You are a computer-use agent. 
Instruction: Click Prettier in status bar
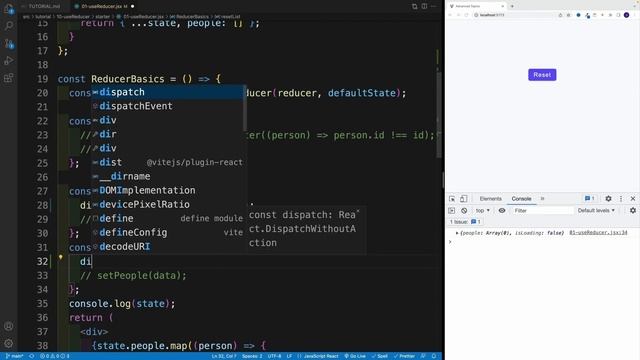point(404,356)
